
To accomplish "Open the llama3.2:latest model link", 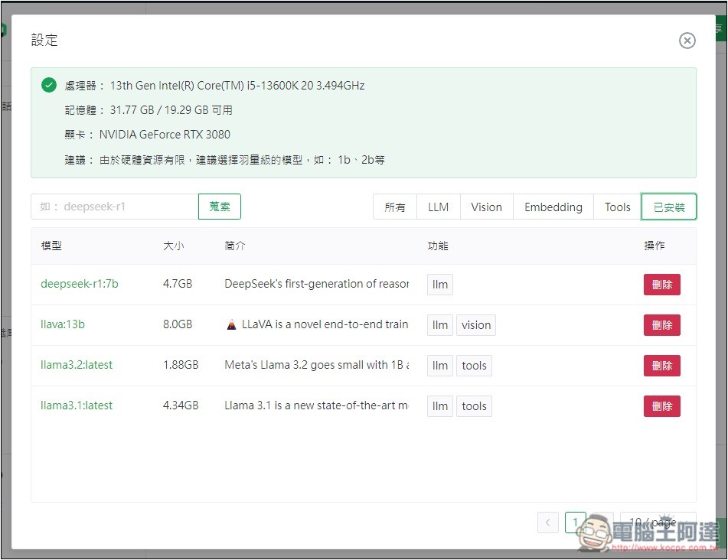I will click(x=77, y=365).
